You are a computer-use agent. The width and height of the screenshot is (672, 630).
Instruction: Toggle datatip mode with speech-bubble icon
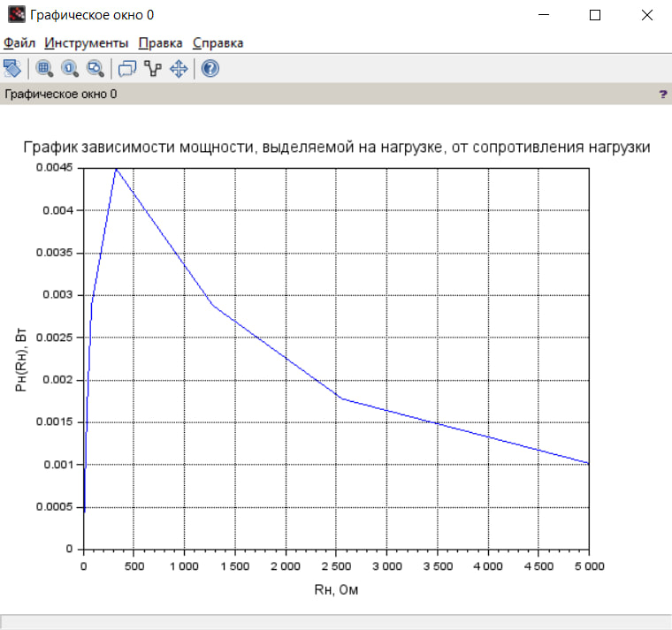click(x=127, y=69)
